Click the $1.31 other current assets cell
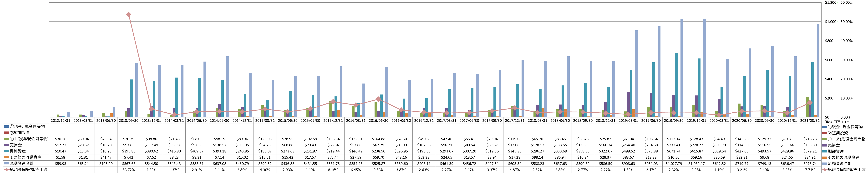This screenshot has width=868, height=173. (x=83, y=157)
